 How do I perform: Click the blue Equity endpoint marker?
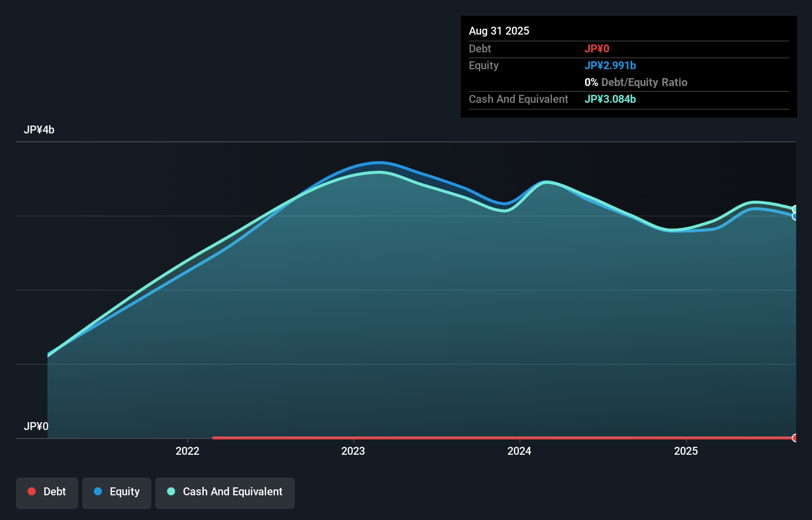coord(795,216)
